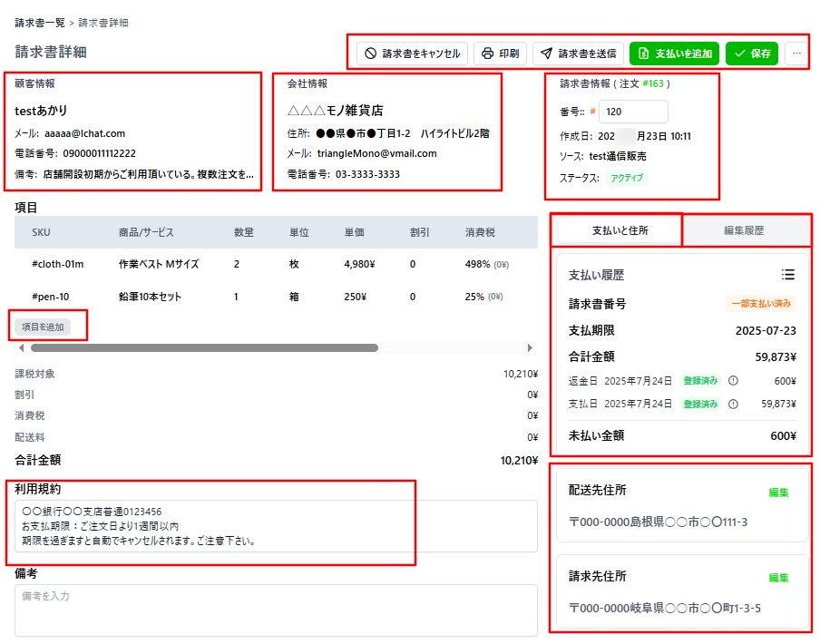The image size is (820, 644).
Task: Switch to the 編集履歴 tab
Action: click(x=744, y=231)
